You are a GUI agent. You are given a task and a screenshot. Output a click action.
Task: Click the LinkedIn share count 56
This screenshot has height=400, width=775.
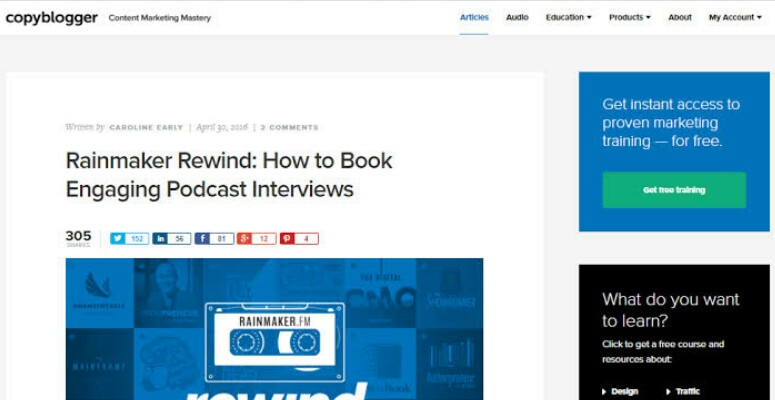(179, 239)
